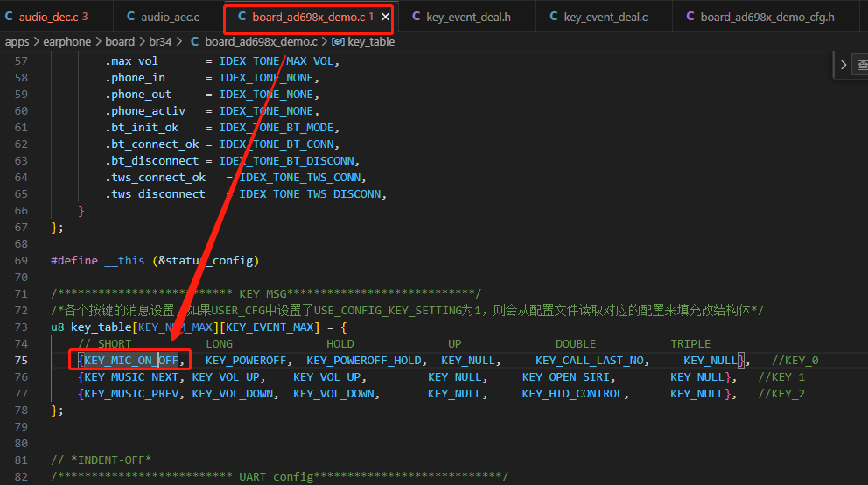Viewport: 868px width, 485px height.
Task: Click the //KEY_0 comment on line 75
Action: [x=794, y=361]
